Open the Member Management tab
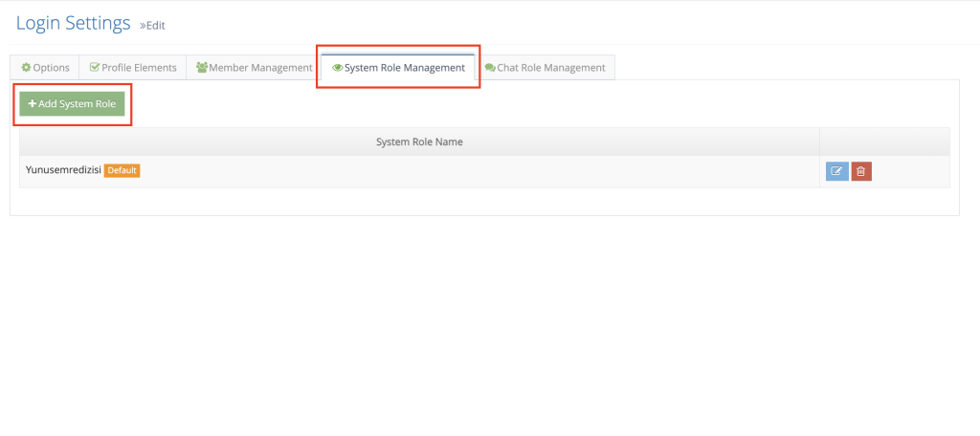This screenshot has width=980, height=436. tap(254, 68)
